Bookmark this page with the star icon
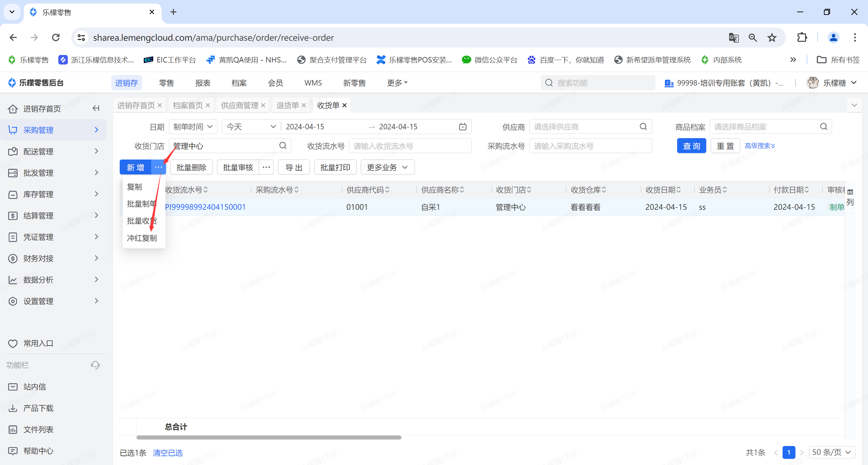Viewport: 868px width, 465px height. (x=772, y=38)
